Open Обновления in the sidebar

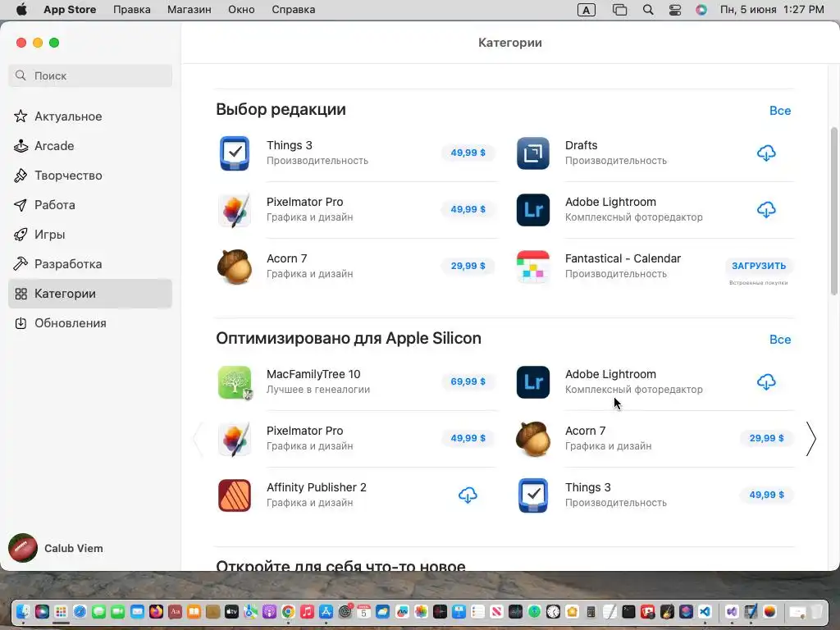(90, 323)
